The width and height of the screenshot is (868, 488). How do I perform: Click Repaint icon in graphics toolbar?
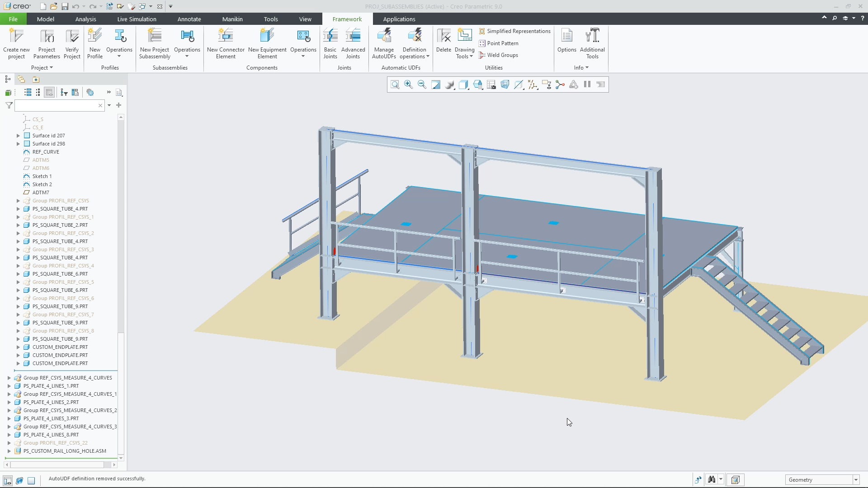(x=436, y=84)
